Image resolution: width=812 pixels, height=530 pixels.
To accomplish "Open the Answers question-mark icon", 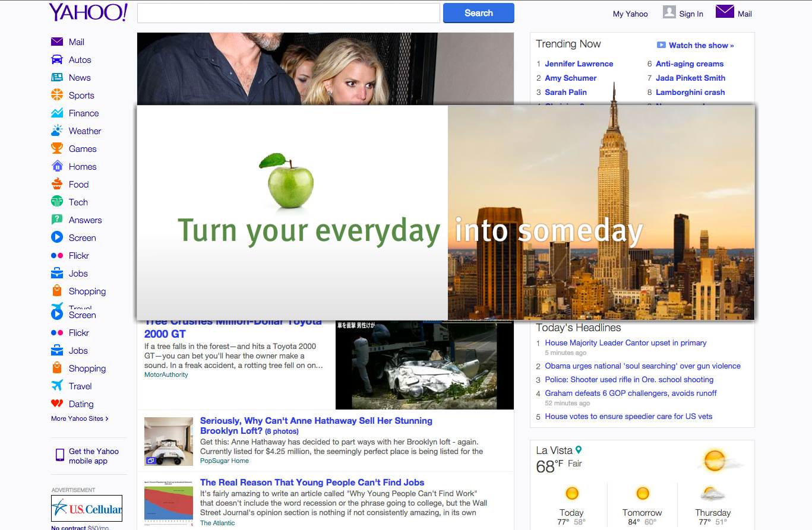I will pyautogui.click(x=57, y=220).
